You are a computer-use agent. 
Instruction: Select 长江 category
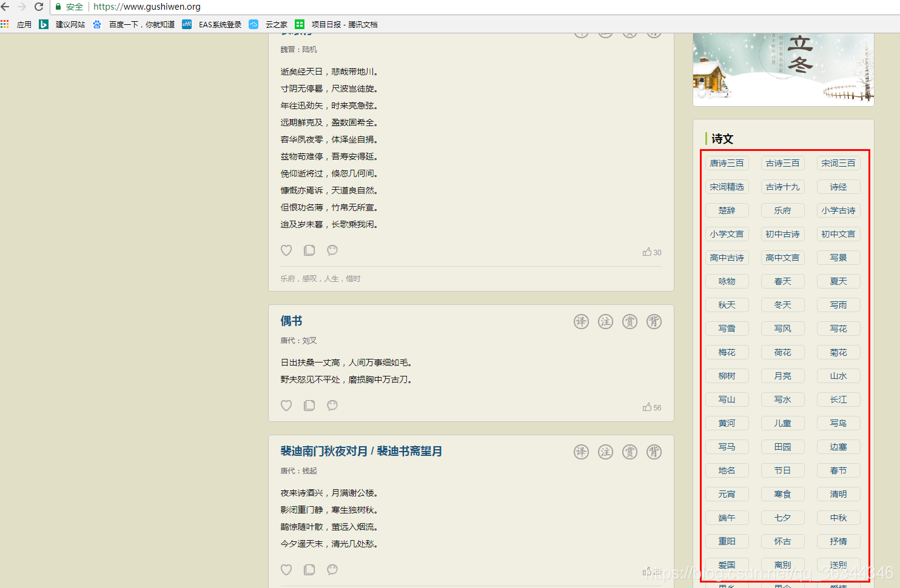839,399
